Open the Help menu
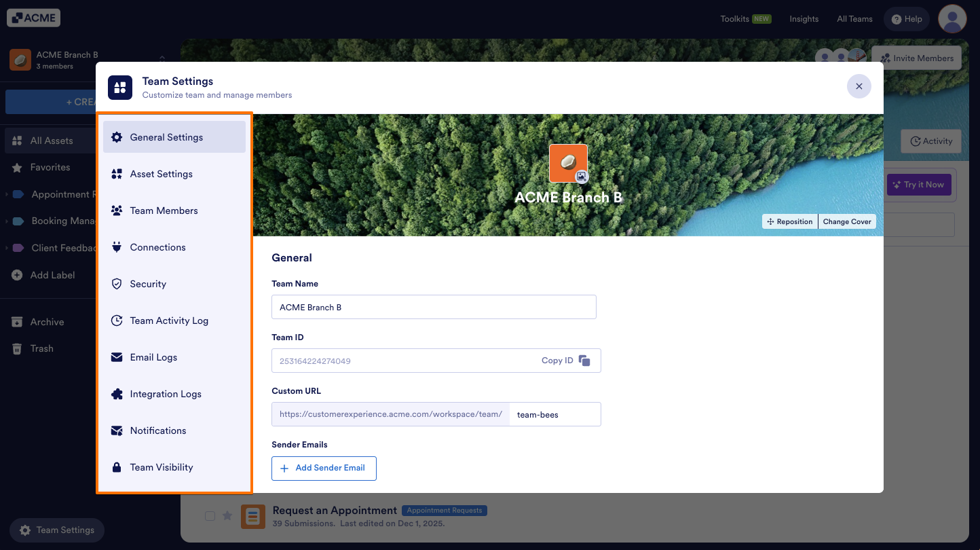 point(907,19)
